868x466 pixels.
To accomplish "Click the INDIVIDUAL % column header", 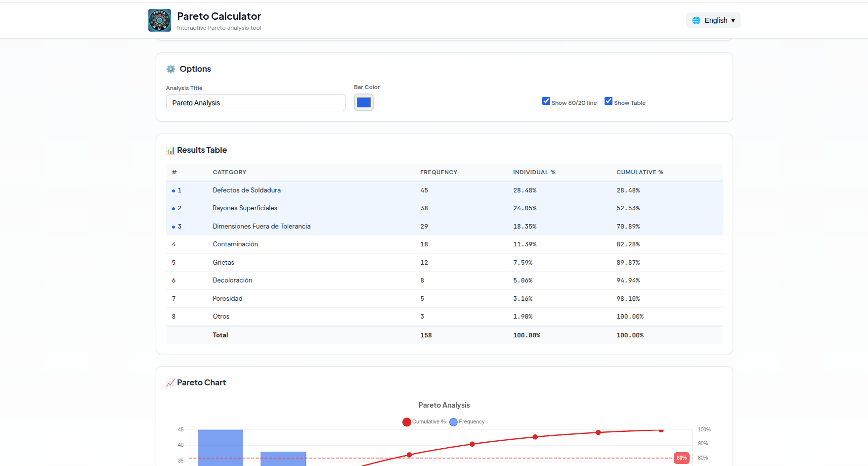I will coord(534,172).
